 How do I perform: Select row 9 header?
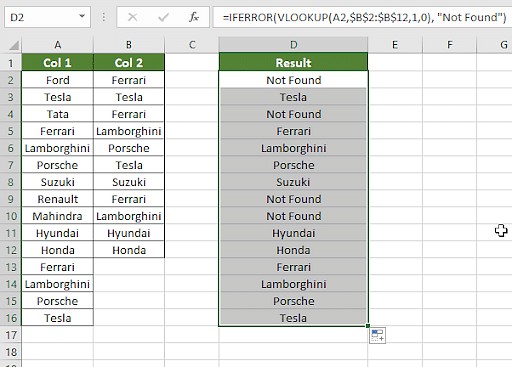(11, 199)
